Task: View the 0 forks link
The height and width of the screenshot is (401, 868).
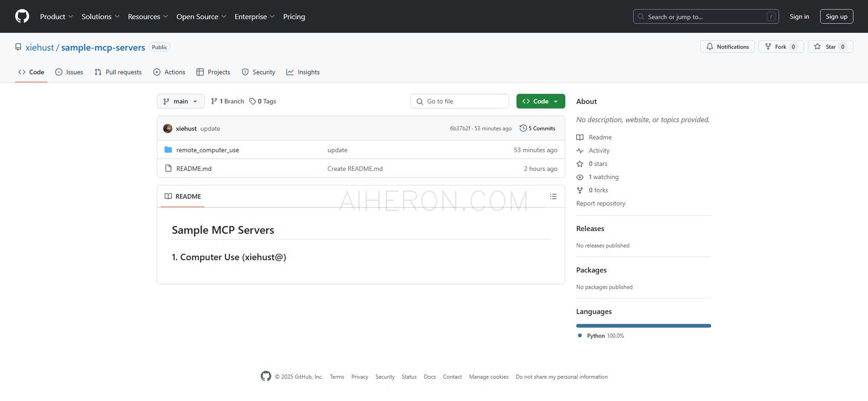Action: (x=592, y=190)
